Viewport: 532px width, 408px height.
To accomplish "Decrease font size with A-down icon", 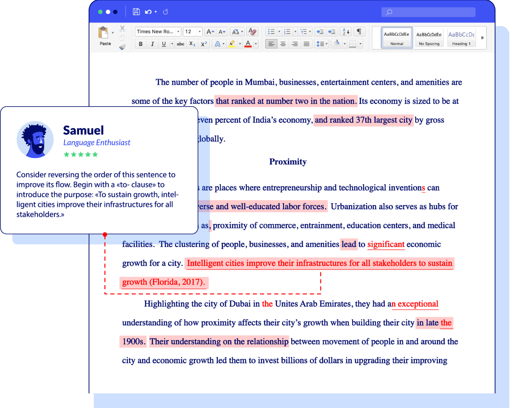I will click(x=222, y=32).
